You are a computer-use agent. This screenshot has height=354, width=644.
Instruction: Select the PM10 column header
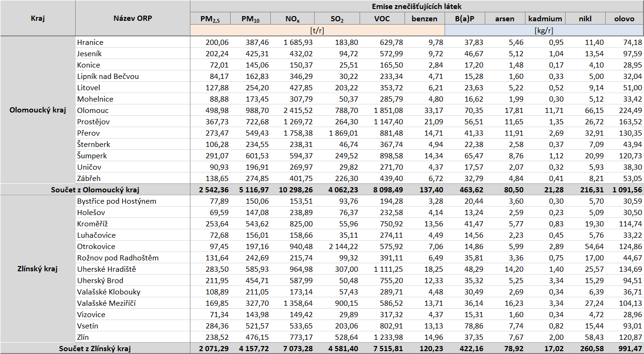click(250, 19)
